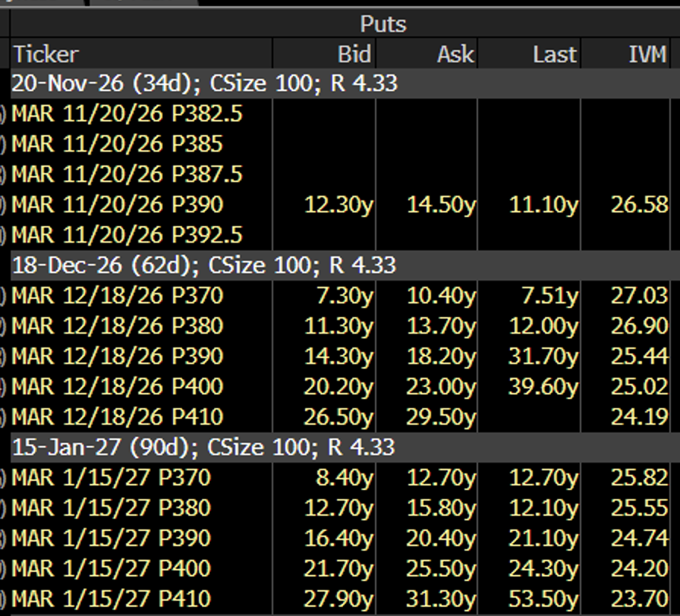Click the 7.51y last price for MAR 12/18/26 P370
The height and width of the screenshot is (616, 680).
pyautogui.click(x=549, y=296)
